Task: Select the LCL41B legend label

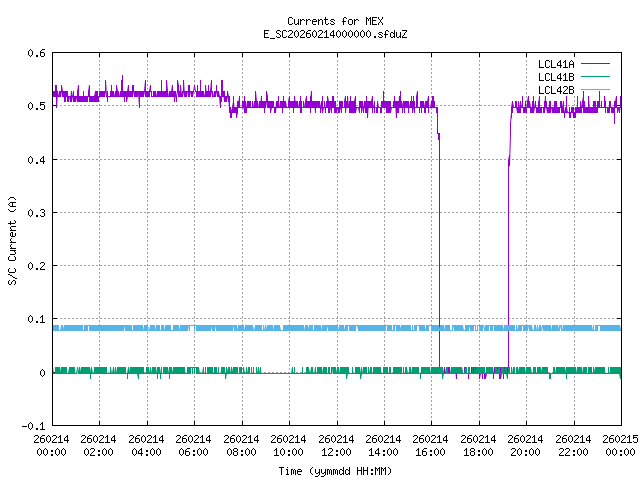Action: pyautogui.click(x=555, y=77)
